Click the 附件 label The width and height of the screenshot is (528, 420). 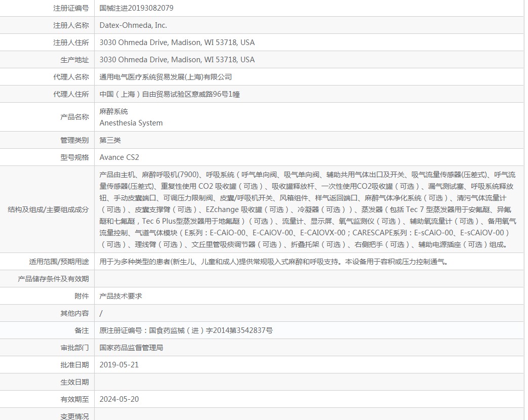[x=82, y=296]
